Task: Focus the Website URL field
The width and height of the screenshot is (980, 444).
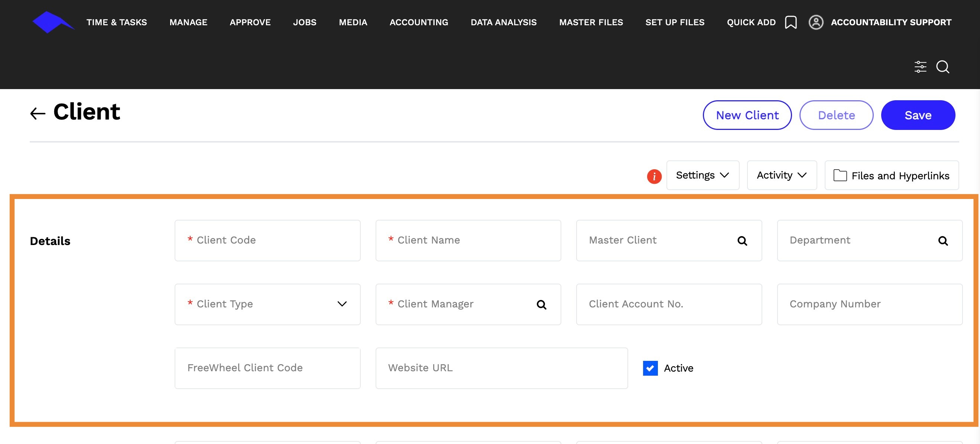Action: (x=502, y=368)
